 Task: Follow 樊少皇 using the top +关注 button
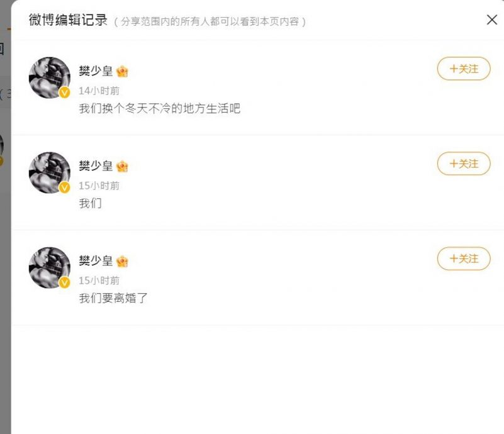tap(464, 70)
